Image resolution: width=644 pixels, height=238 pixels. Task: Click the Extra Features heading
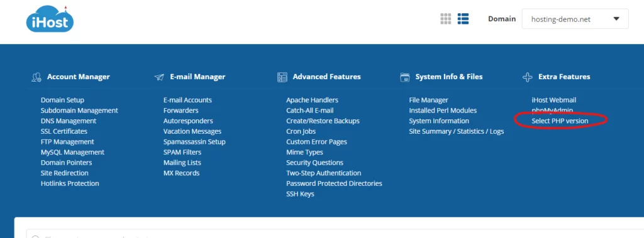(x=564, y=77)
